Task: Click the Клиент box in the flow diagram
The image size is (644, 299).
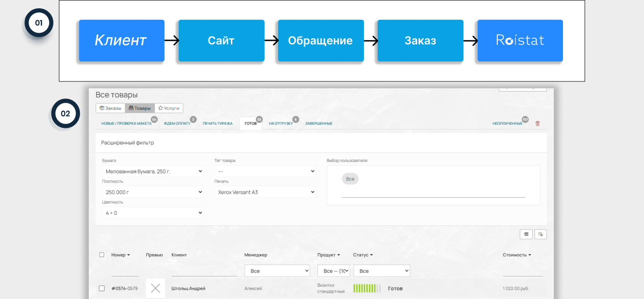Action: tap(121, 40)
